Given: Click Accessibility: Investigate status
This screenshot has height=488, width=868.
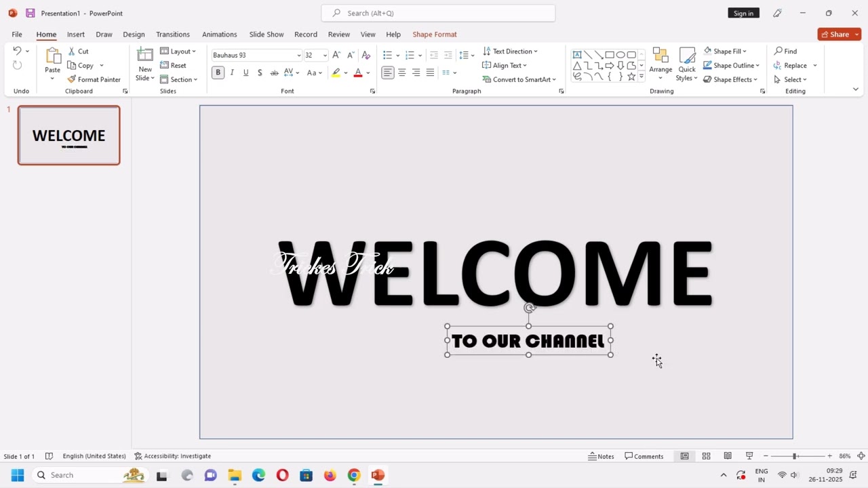Looking at the screenshot, I should tap(173, 456).
